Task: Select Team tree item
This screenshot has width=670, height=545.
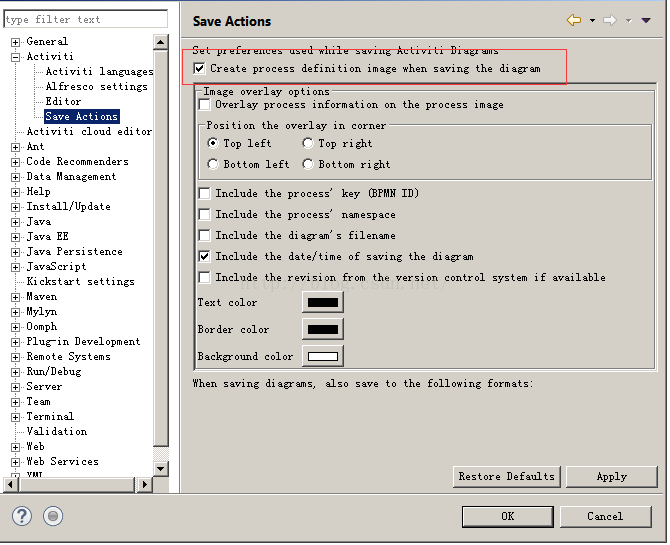Action: pos(38,401)
